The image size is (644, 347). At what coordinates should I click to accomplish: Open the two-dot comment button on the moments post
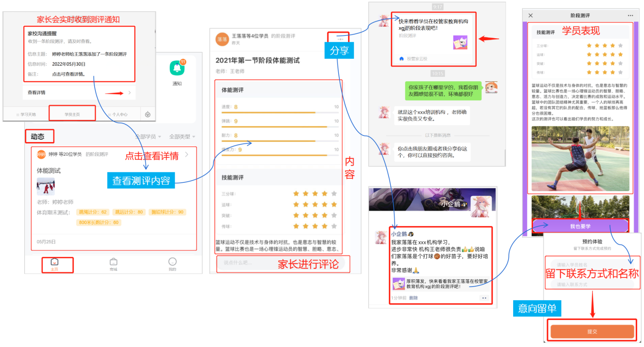pyautogui.click(x=484, y=298)
